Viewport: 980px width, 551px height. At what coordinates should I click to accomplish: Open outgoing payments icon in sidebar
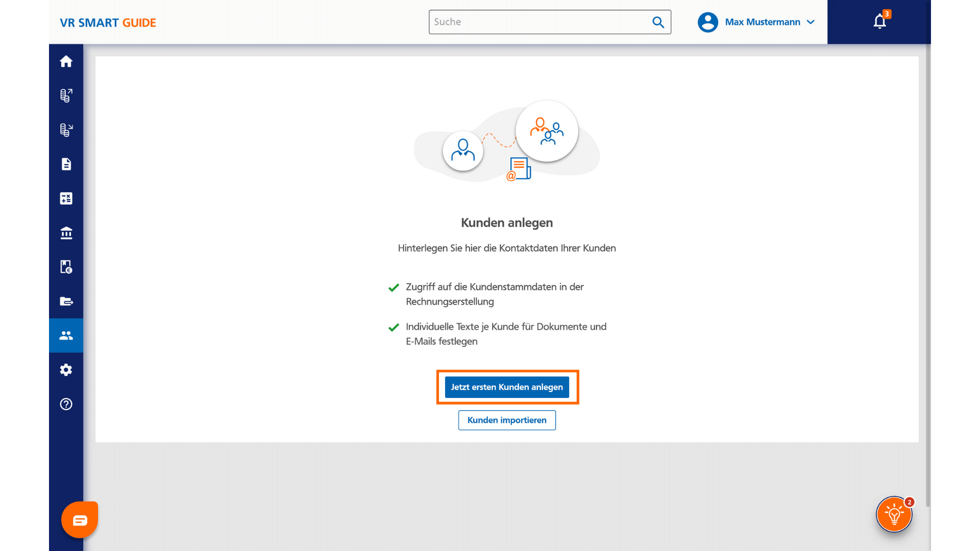pyautogui.click(x=66, y=95)
